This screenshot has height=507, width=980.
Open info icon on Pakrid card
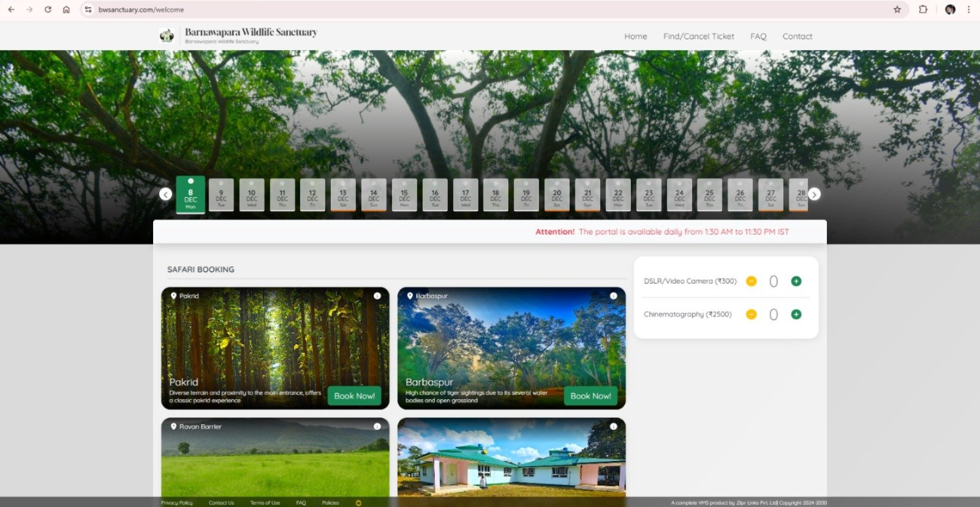click(377, 296)
